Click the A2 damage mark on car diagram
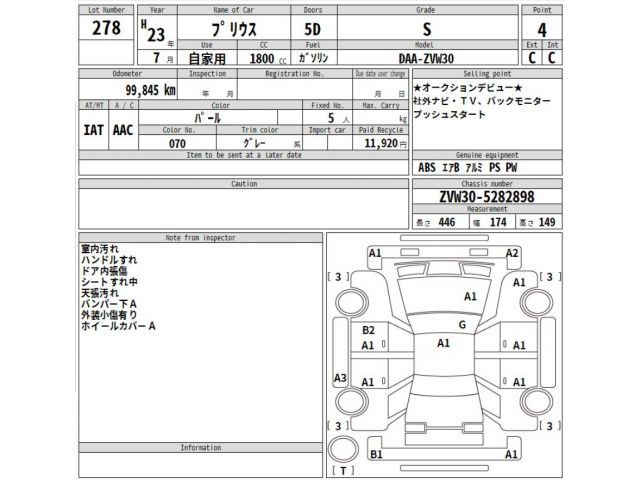The height and width of the screenshot is (480, 640). (x=511, y=253)
